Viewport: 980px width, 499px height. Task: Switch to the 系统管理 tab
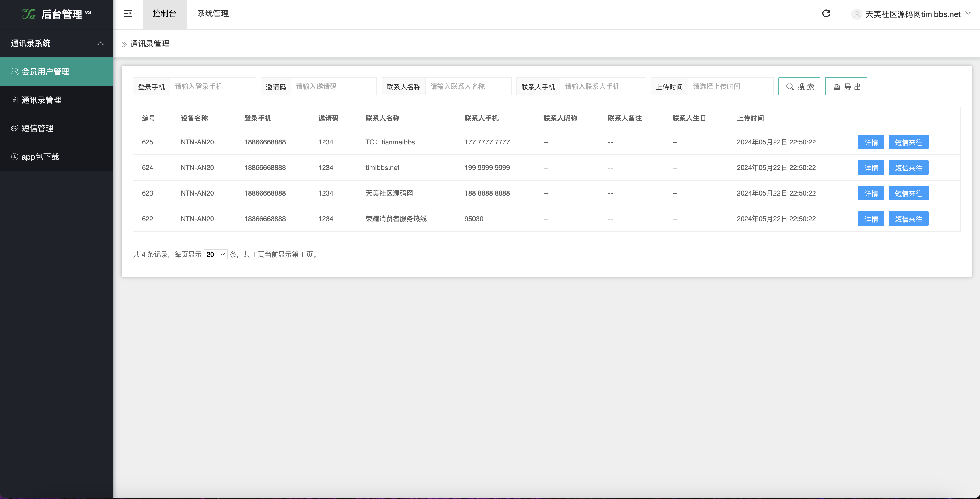coord(213,14)
